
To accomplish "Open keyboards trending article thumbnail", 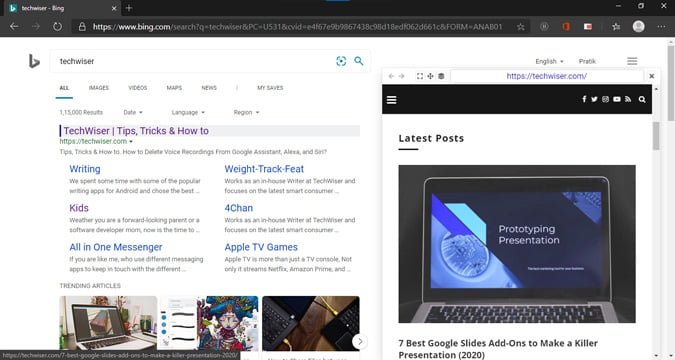I will [x=311, y=323].
